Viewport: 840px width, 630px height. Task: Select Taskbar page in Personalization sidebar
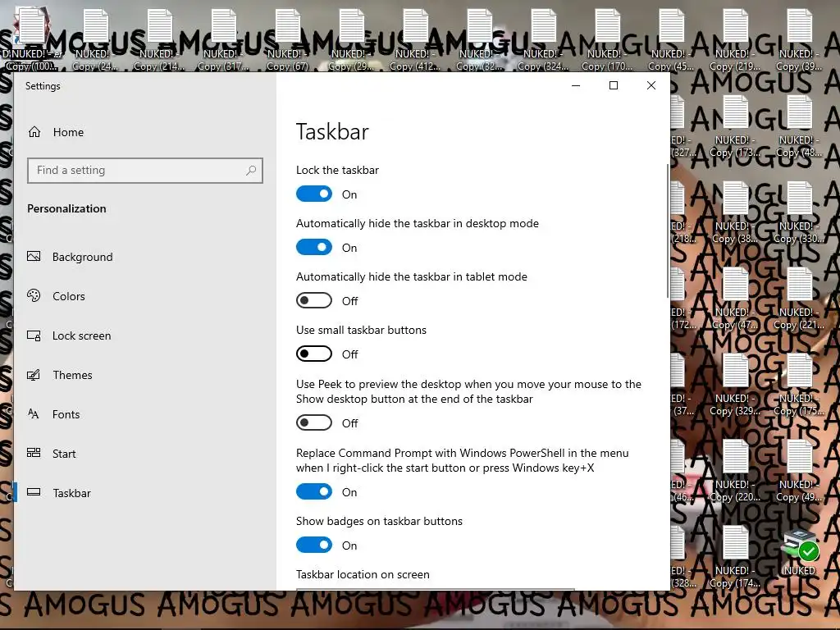144,493
